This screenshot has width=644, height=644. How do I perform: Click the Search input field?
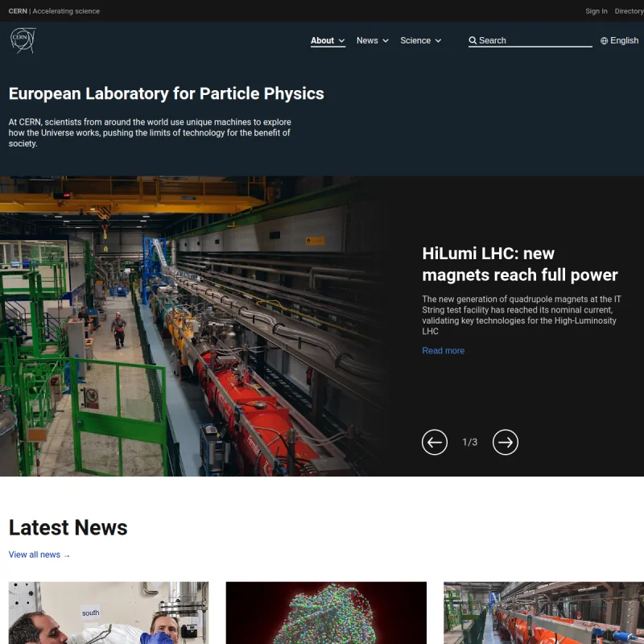[x=530, y=40]
